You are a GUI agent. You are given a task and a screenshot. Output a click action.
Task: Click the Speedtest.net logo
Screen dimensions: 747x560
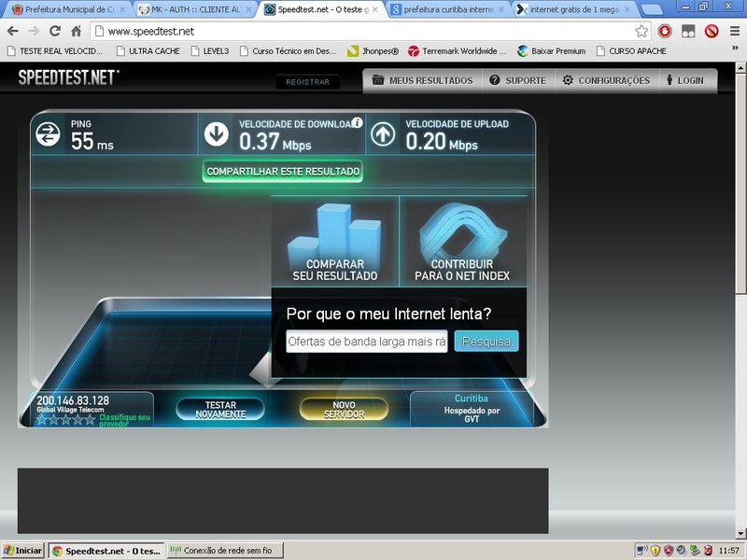68,77
